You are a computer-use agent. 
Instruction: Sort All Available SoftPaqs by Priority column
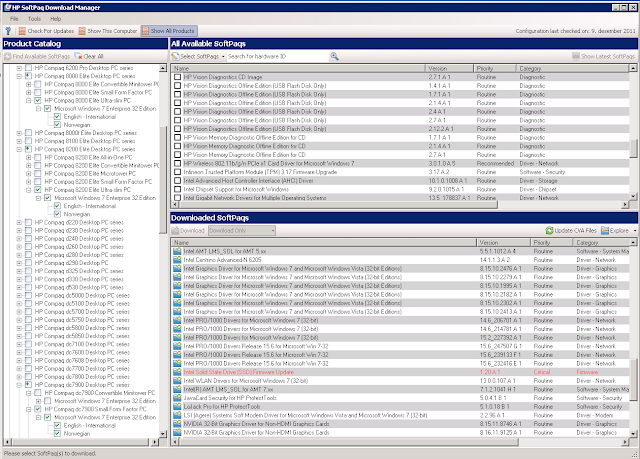tap(495, 69)
